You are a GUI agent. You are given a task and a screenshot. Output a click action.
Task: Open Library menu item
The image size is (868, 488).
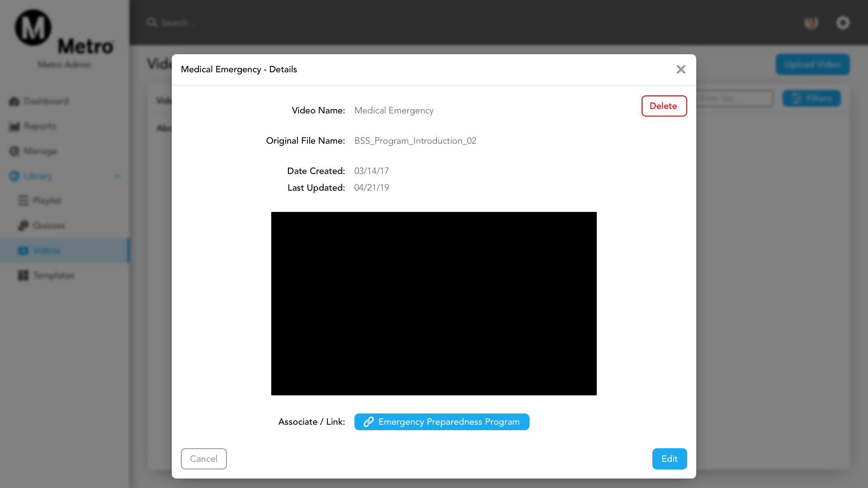[38, 176]
